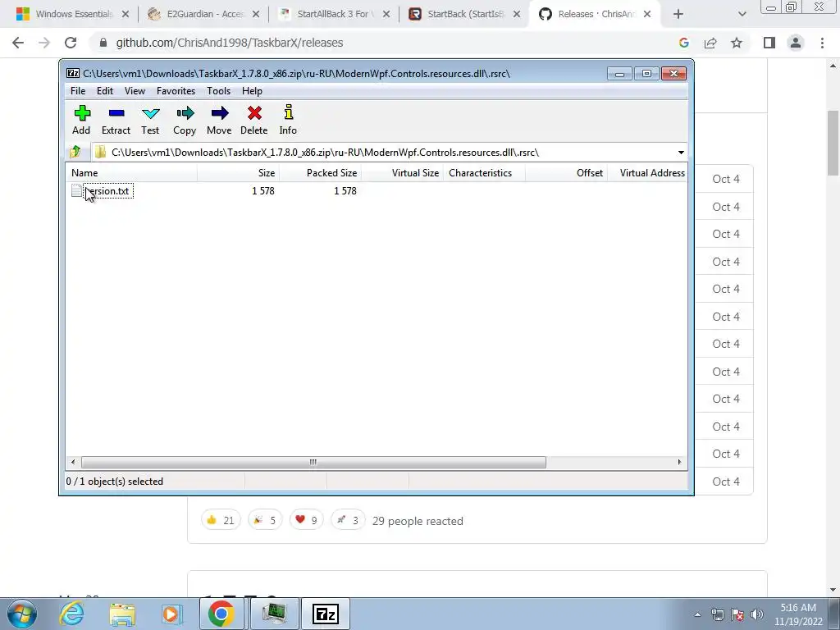Sort by the Name column header
This screenshot has width=840, height=630.
pos(131,173)
